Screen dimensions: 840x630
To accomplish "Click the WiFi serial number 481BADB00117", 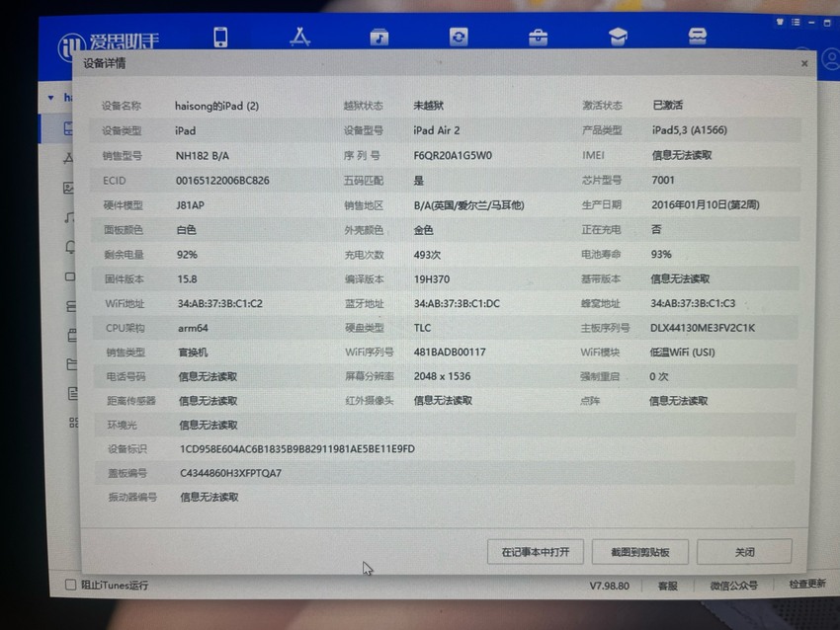I will (450, 353).
